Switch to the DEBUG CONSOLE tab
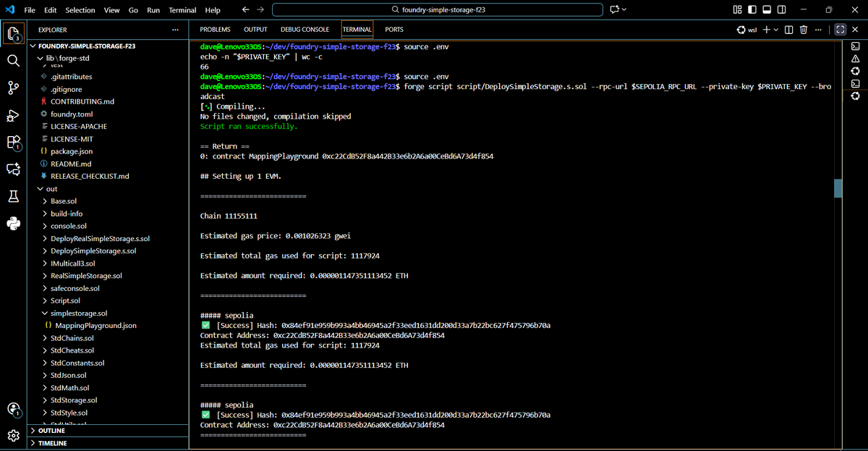 coord(305,30)
